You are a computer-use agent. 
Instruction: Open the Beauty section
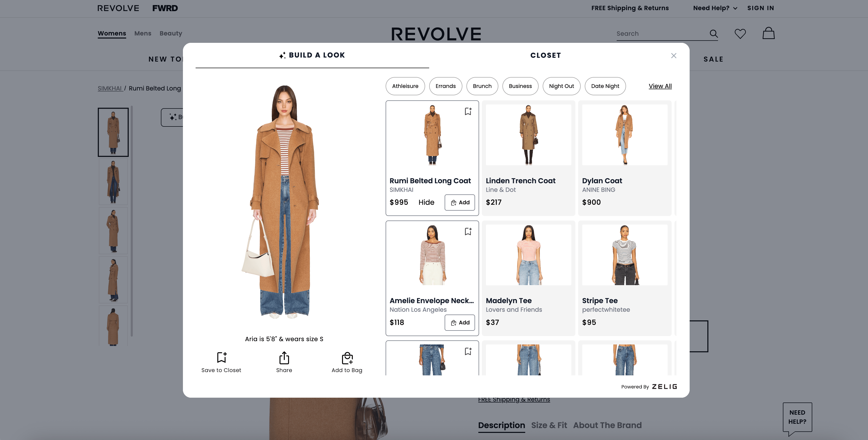[171, 33]
